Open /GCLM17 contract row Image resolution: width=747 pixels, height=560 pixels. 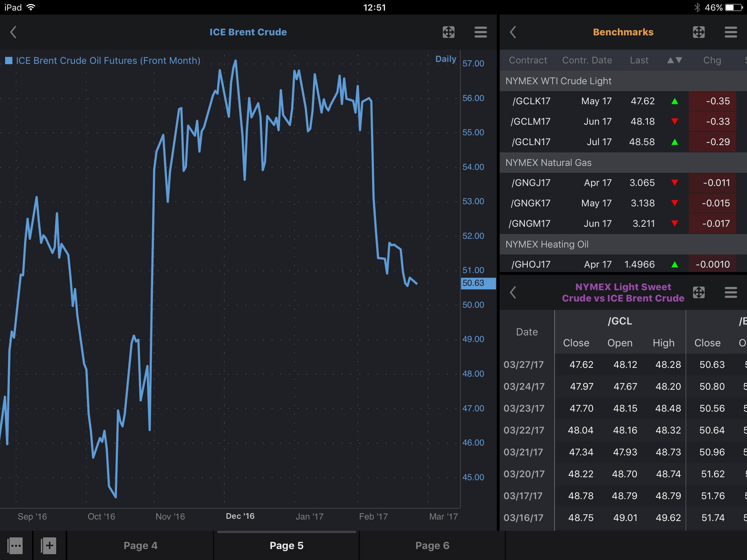[623, 122]
